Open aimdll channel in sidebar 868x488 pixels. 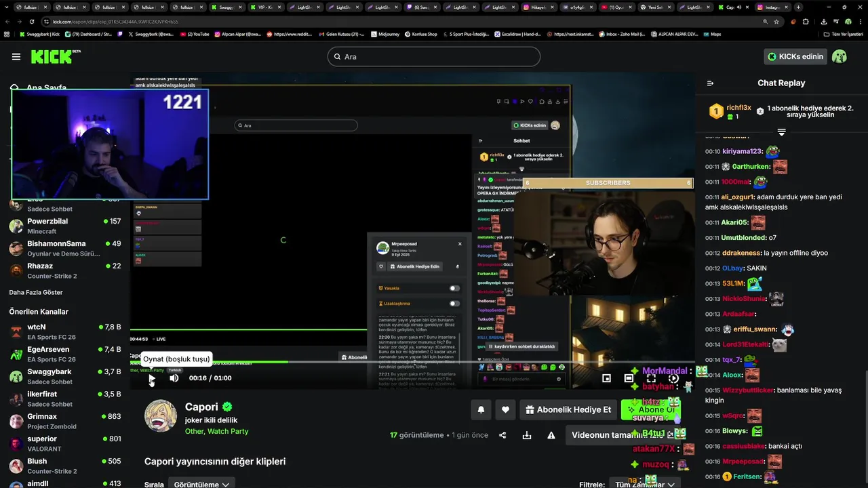pos(64,484)
